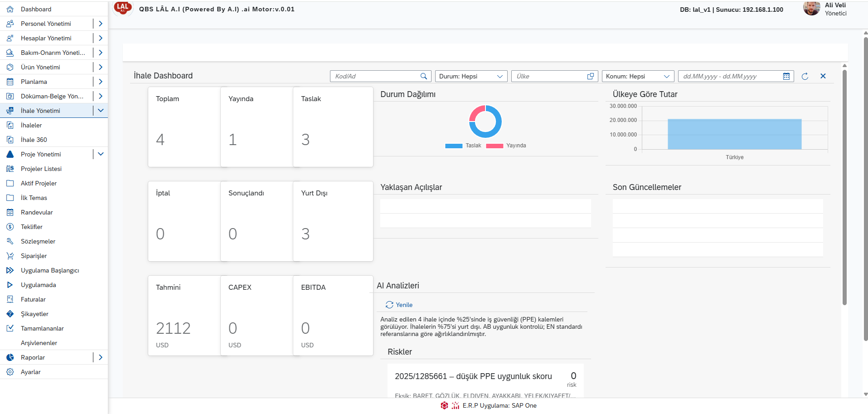
Task: Open the Ülke value help icon
Action: 591,76
